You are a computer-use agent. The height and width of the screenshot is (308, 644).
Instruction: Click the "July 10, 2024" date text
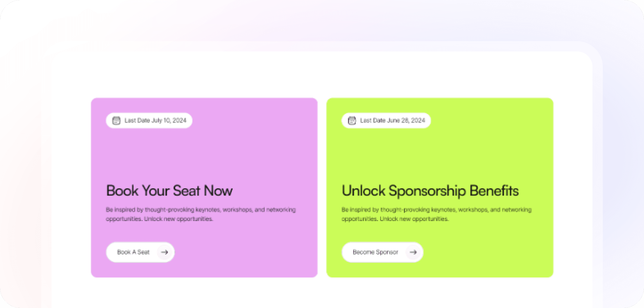point(169,120)
